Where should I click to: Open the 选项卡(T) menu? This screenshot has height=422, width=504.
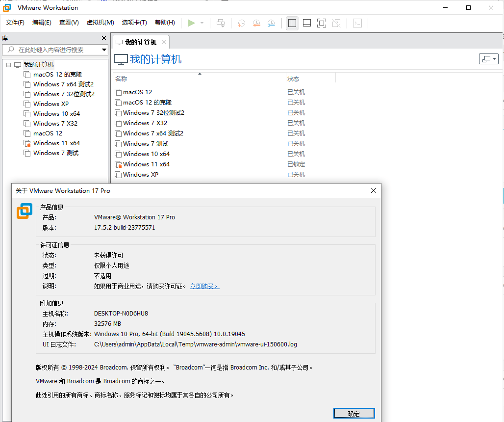click(x=134, y=23)
